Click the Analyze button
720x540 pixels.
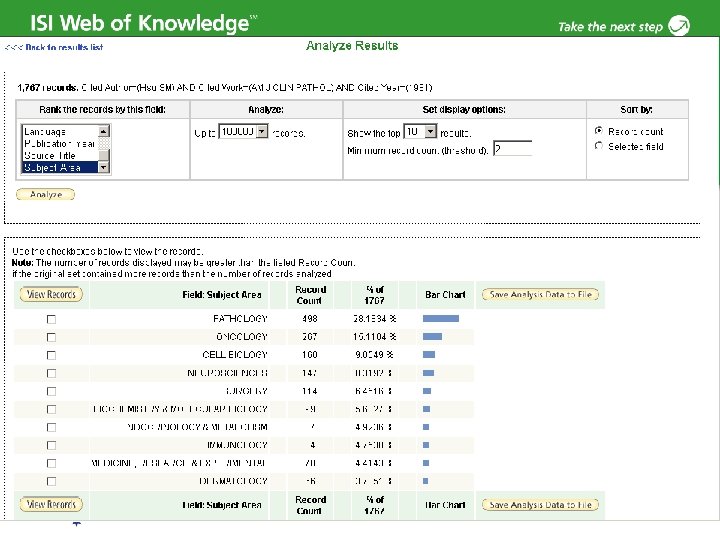pyautogui.click(x=45, y=194)
